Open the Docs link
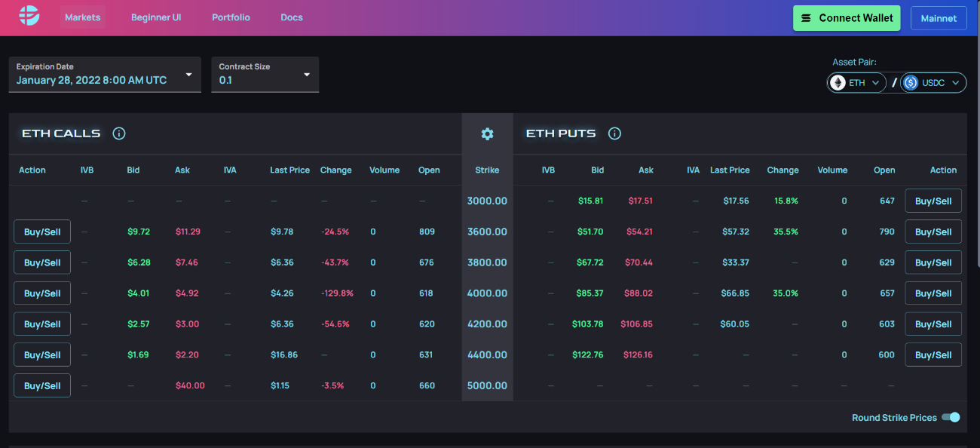Image resolution: width=980 pixels, height=448 pixels. pos(292,17)
